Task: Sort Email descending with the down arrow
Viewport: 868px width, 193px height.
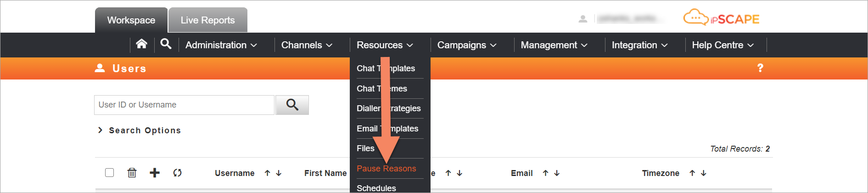Action: (557, 173)
